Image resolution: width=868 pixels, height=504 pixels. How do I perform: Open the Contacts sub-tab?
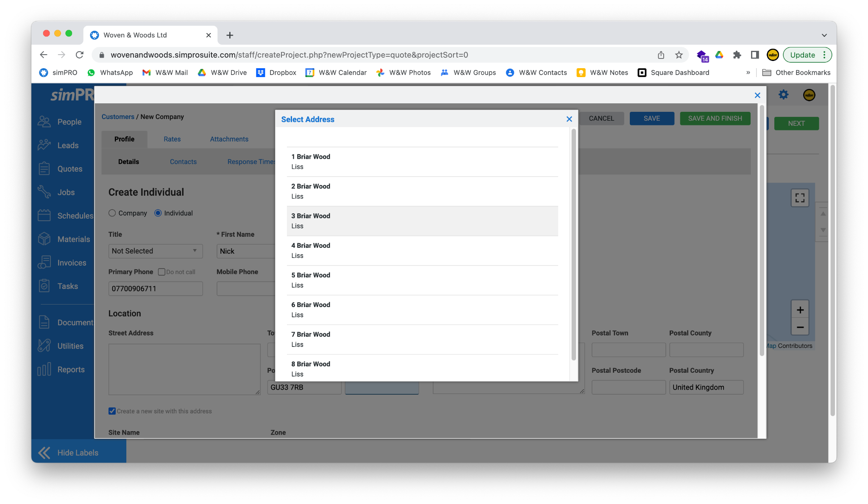(x=183, y=162)
